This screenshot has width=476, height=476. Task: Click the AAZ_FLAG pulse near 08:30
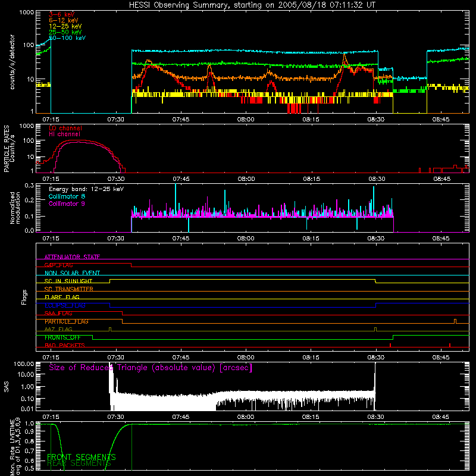pos(375,329)
